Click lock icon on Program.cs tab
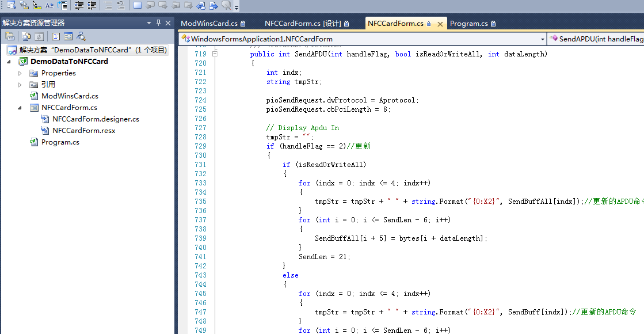 coord(493,24)
